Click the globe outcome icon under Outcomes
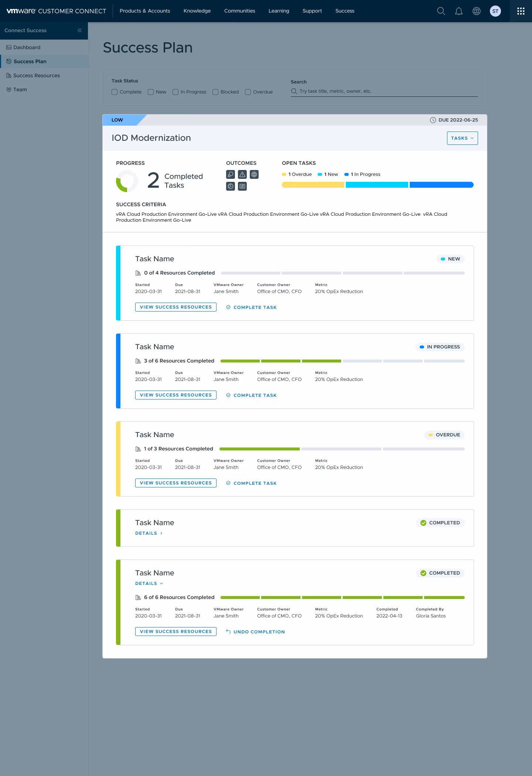The width and height of the screenshot is (532, 776). (254, 174)
